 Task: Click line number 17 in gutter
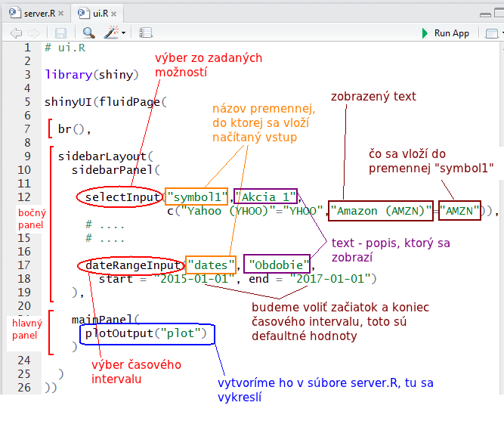(24, 265)
